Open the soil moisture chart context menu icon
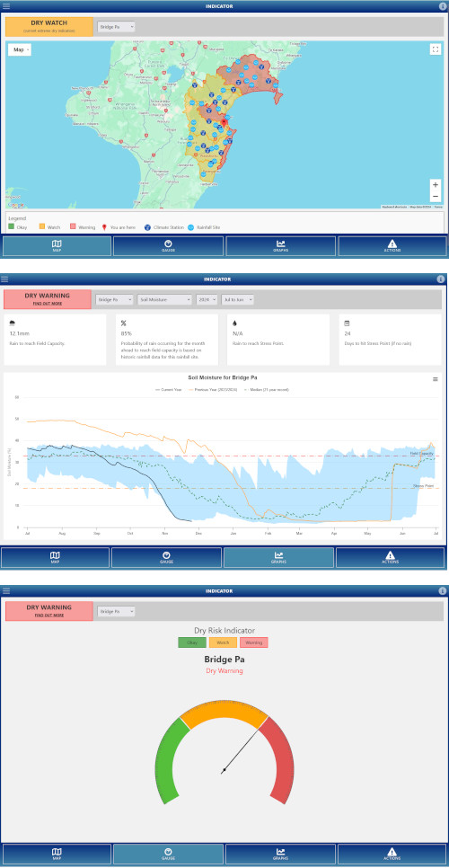This screenshot has width=449, height=868. [x=436, y=379]
